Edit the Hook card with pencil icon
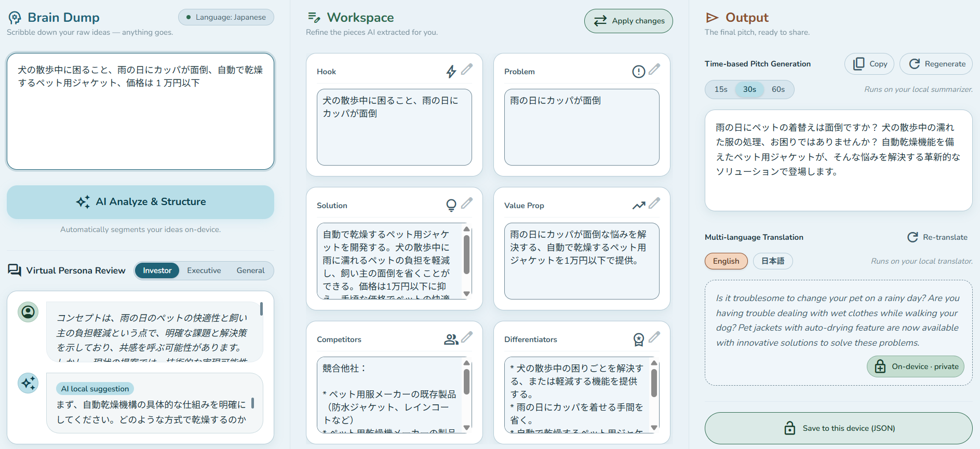980x449 pixels. tap(467, 69)
